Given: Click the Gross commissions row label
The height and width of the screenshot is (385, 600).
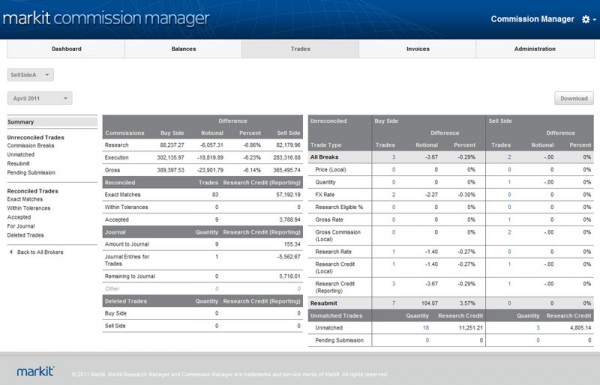Looking at the screenshot, I should pyautogui.click(x=112, y=170).
